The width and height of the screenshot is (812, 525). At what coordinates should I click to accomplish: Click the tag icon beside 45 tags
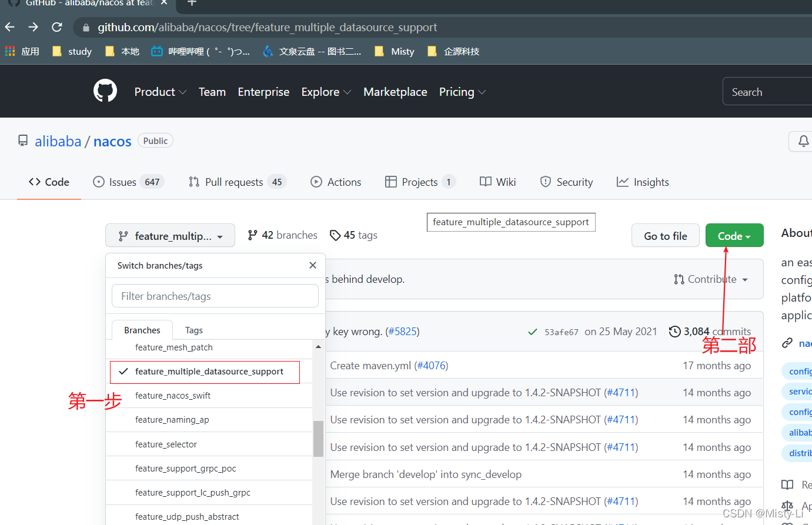click(x=335, y=235)
